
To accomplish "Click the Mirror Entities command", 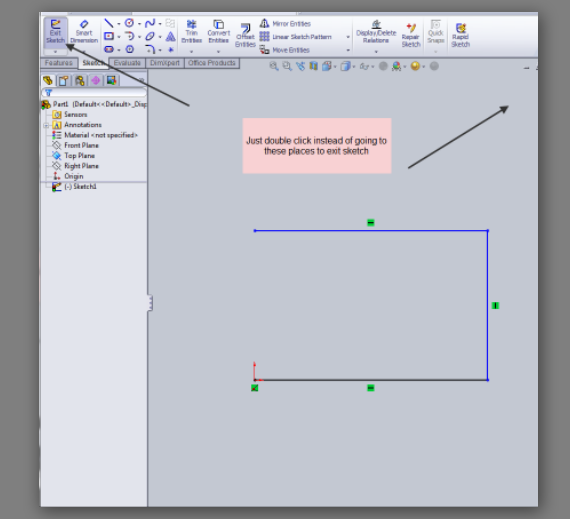I will point(285,24).
